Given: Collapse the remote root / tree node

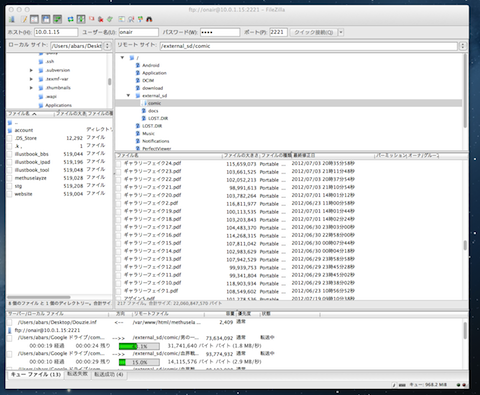Looking at the screenshot, I should click(122, 58).
